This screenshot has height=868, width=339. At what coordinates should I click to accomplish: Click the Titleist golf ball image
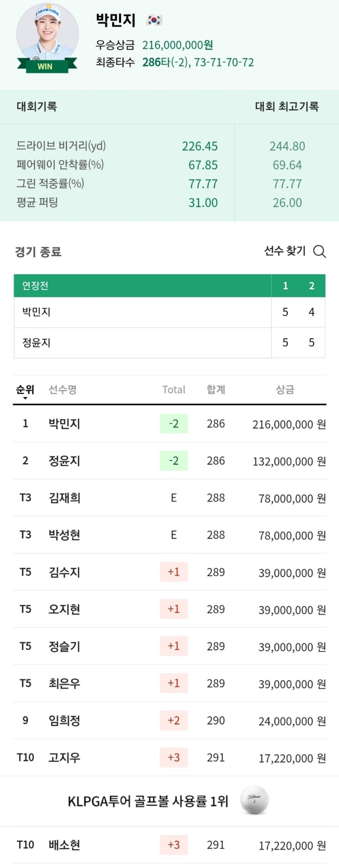coord(254,800)
